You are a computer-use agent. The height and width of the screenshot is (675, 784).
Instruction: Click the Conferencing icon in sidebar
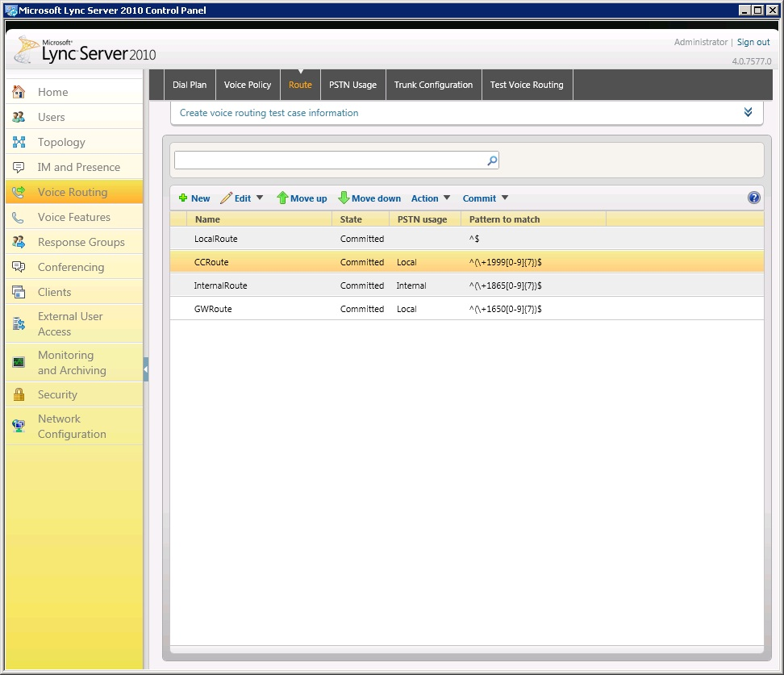[19, 267]
